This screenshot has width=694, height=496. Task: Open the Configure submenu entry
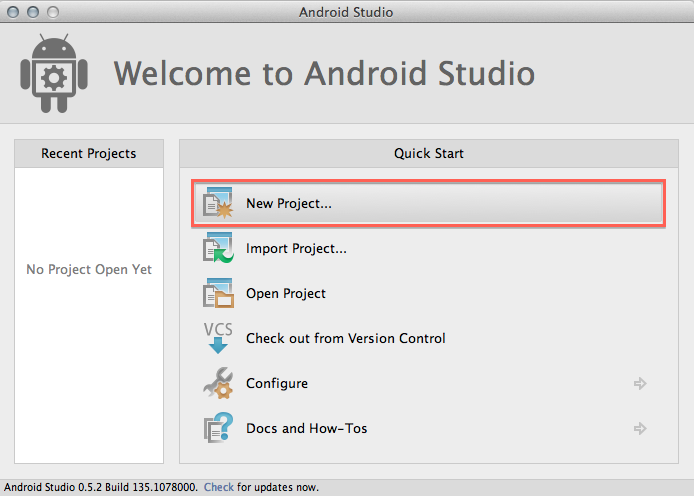428,383
